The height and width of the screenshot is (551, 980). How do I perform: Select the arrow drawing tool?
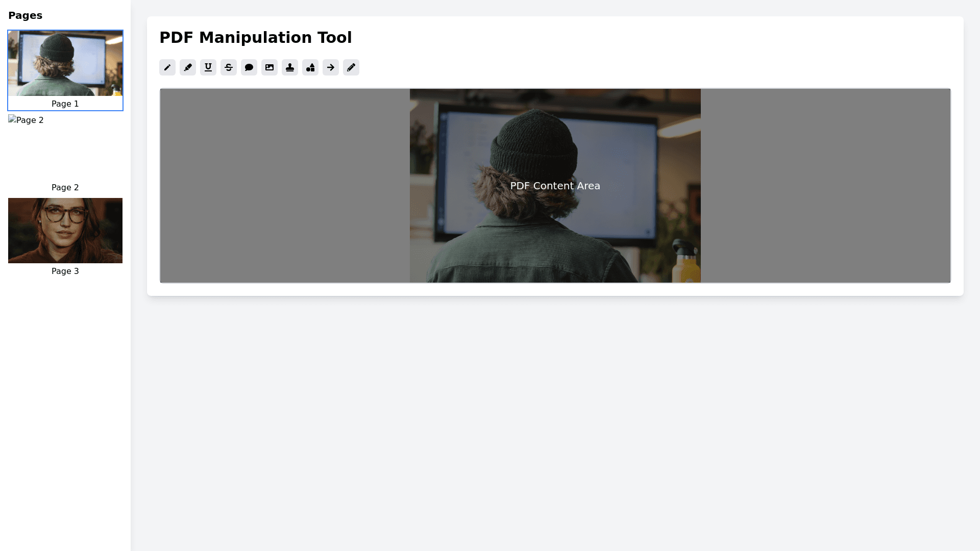(331, 67)
